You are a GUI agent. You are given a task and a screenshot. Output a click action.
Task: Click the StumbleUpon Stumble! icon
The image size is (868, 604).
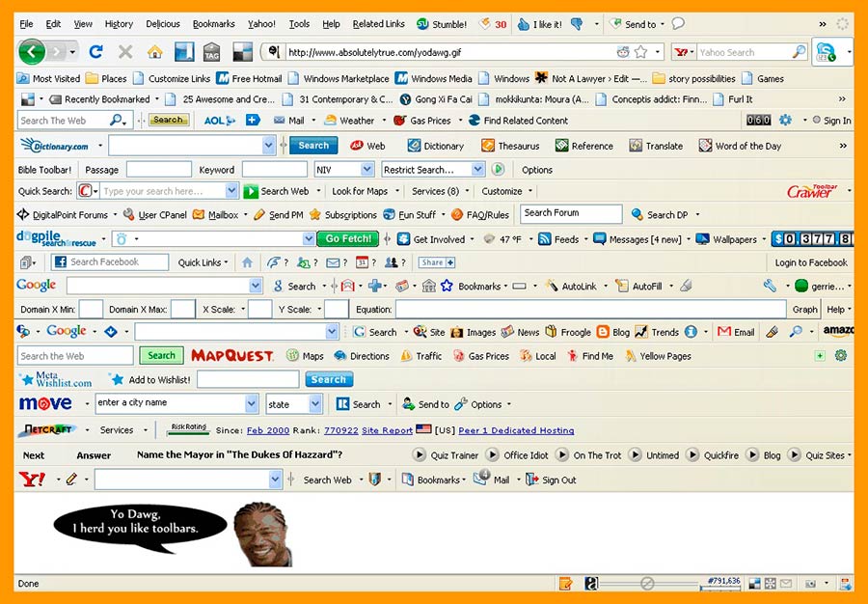point(423,24)
